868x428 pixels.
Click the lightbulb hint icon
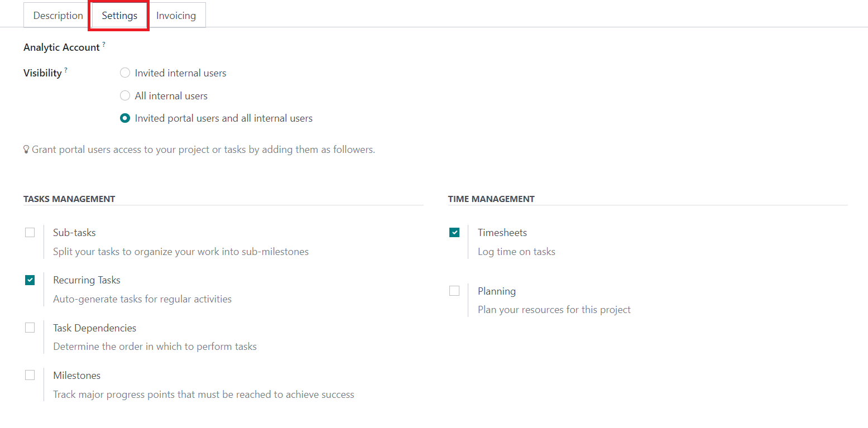26,150
